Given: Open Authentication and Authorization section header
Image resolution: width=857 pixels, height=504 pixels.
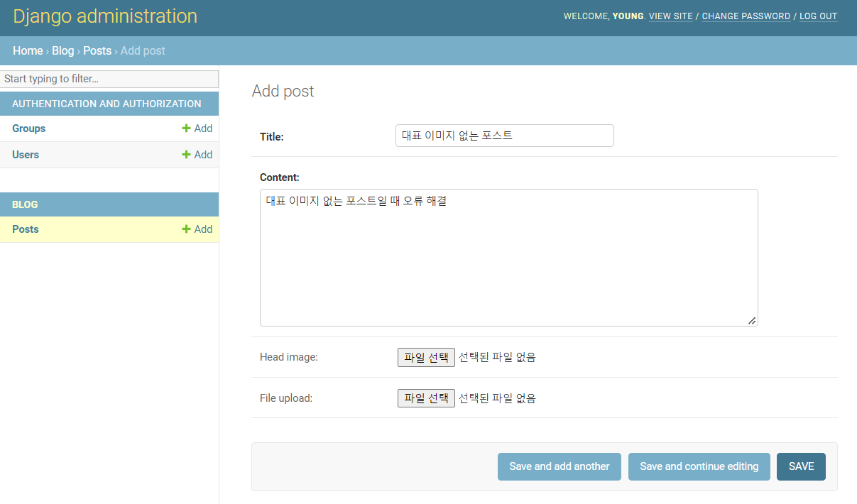Looking at the screenshot, I should pos(107,104).
